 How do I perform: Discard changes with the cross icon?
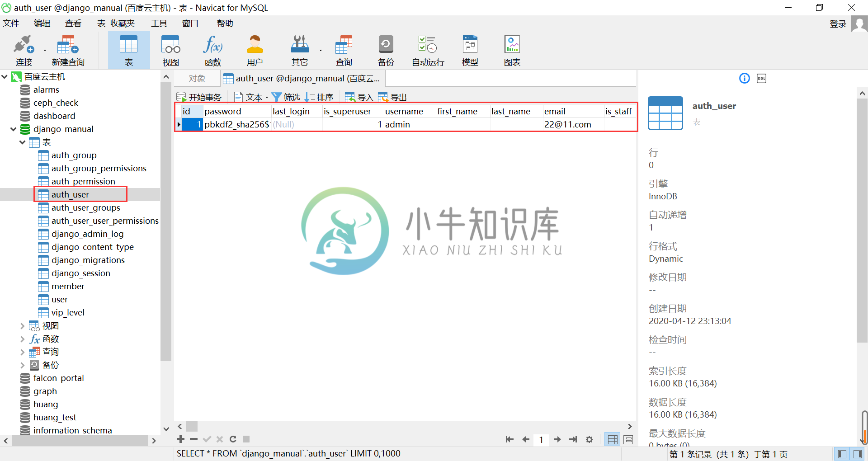tap(220, 439)
